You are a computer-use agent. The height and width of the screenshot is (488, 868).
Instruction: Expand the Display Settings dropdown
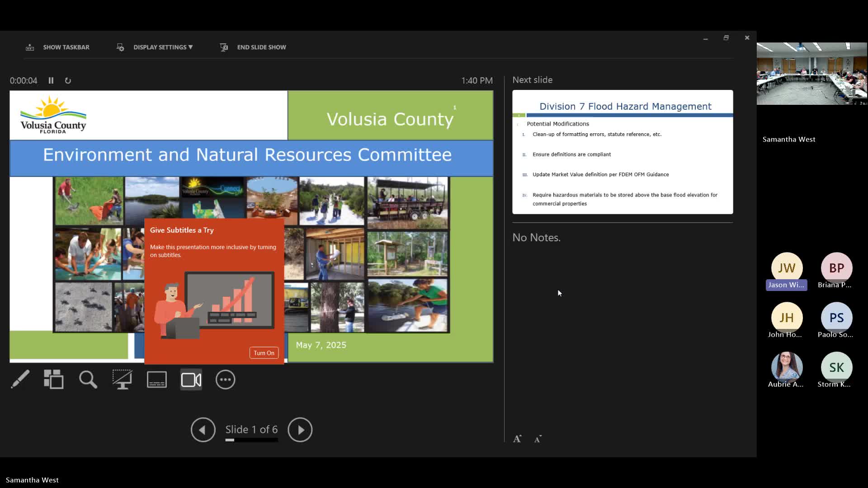pos(163,47)
